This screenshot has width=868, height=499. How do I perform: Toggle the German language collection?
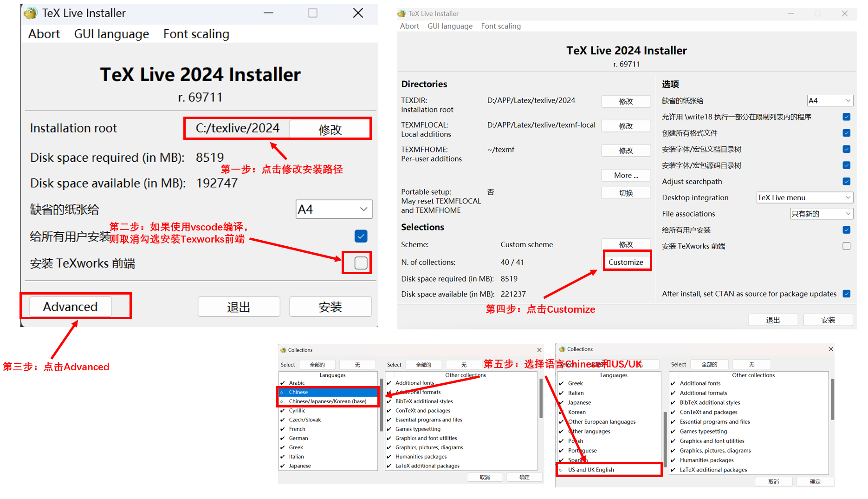click(329, 438)
